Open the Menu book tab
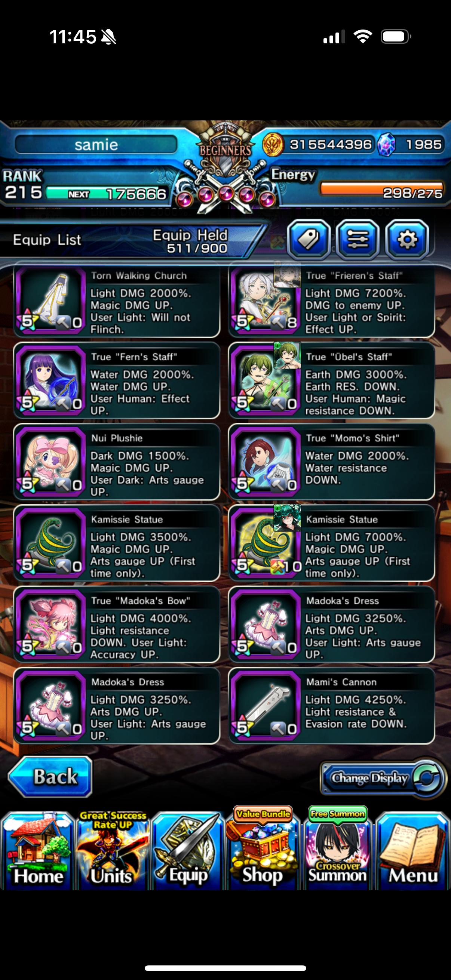451x980 pixels. tap(412, 851)
